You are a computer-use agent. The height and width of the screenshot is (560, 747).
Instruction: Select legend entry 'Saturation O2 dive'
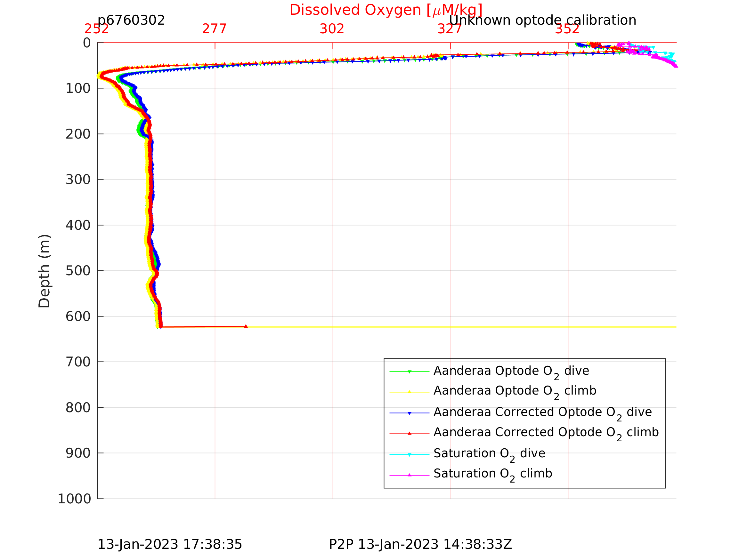(489, 454)
